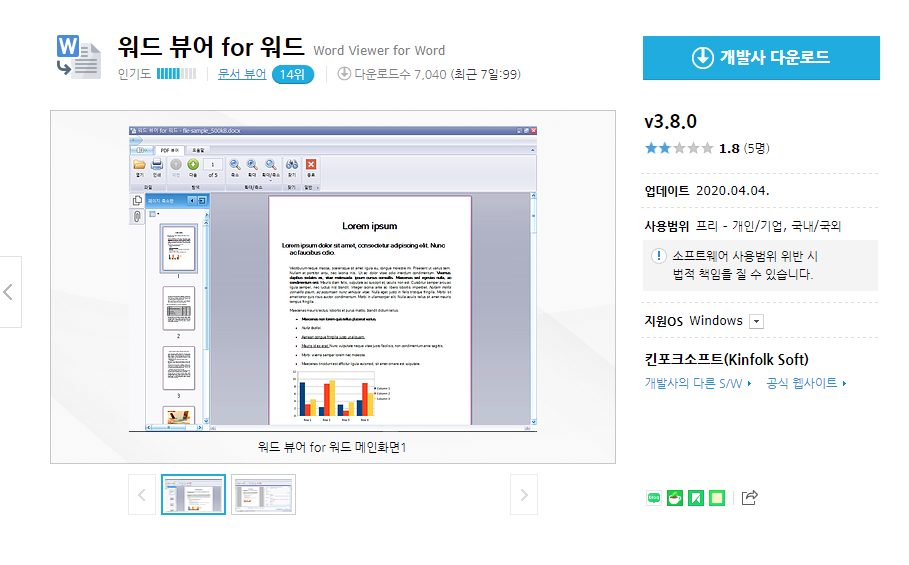Click page 2 thumbnail in preview screenshot
The image size is (909, 565).
(179, 309)
